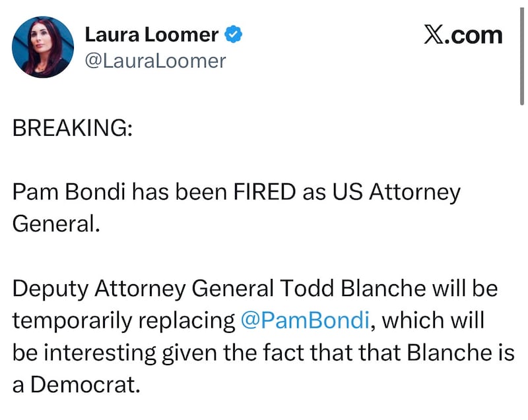Select the verification badge beside the display name

point(234,33)
